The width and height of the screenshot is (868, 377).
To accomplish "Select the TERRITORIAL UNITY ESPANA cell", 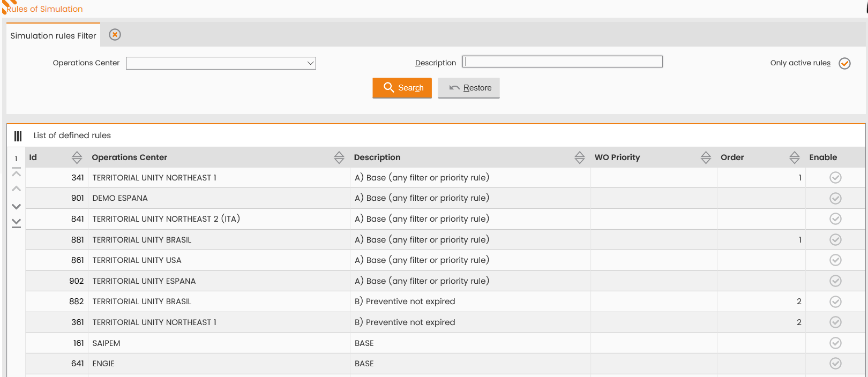I will click(x=219, y=281).
